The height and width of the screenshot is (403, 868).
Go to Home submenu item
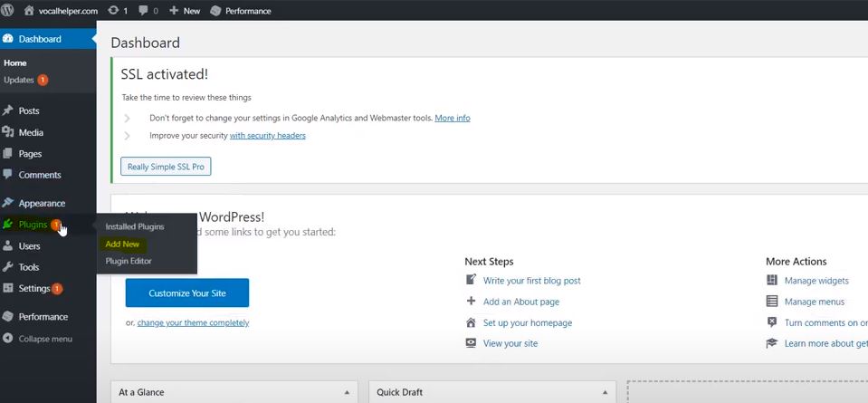[15, 63]
